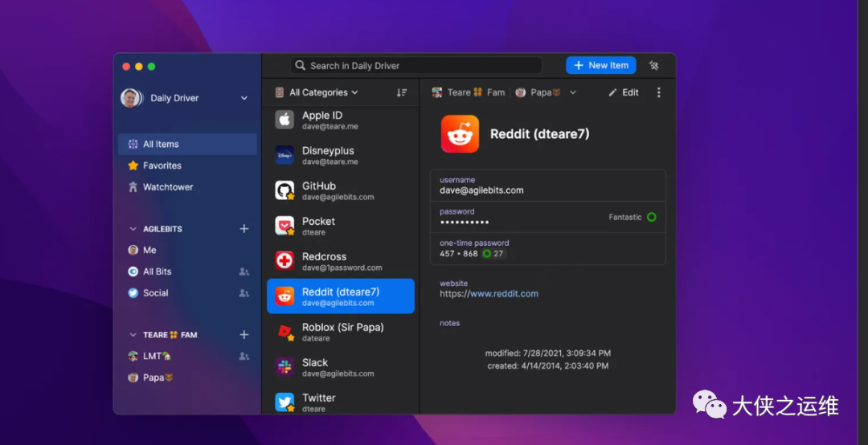Screen dimensions: 868x445
Task: Click the magic wand icon beside New Item
Action: pos(653,65)
